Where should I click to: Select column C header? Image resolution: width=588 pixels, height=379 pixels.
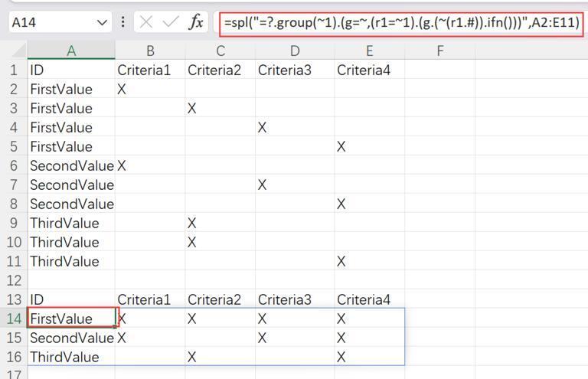pos(220,51)
